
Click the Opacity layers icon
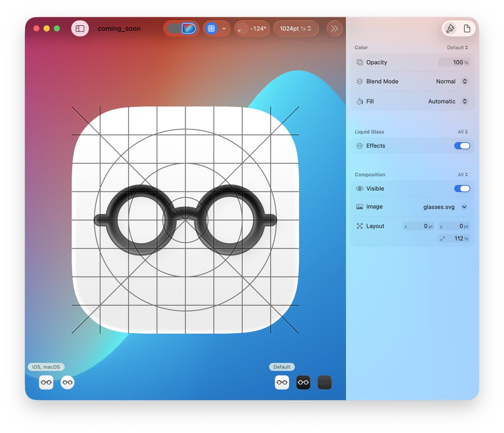[360, 62]
